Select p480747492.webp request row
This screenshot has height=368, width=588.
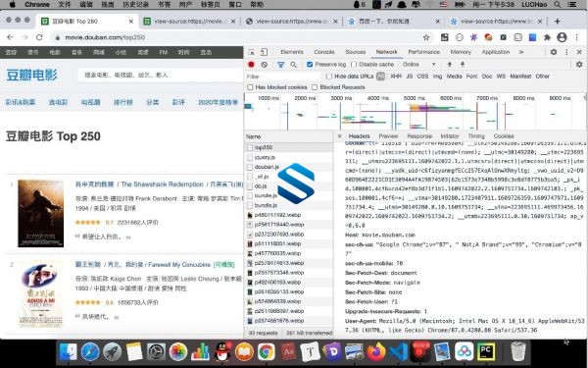click(x=289, y=215)
